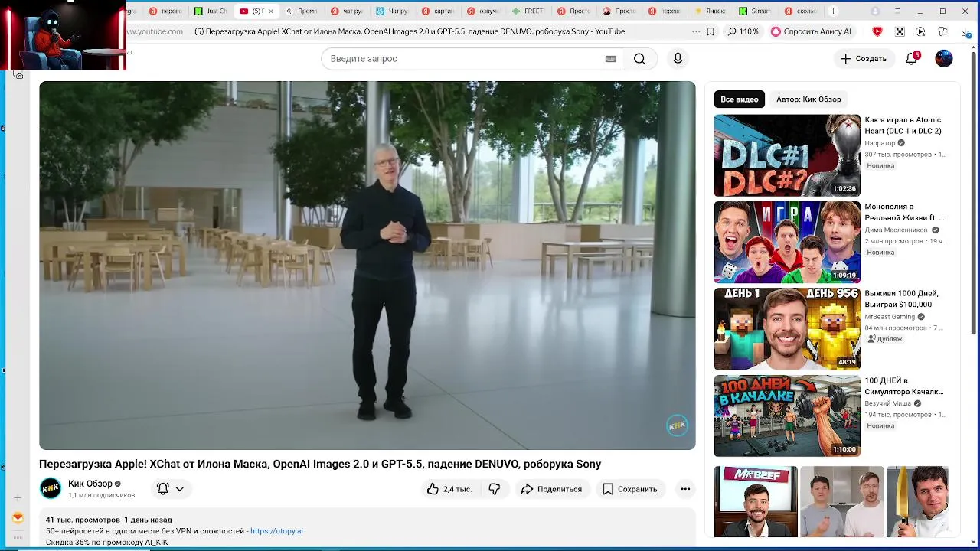
Task: Click Спросить Алису AI button
Action: (812, 31)
